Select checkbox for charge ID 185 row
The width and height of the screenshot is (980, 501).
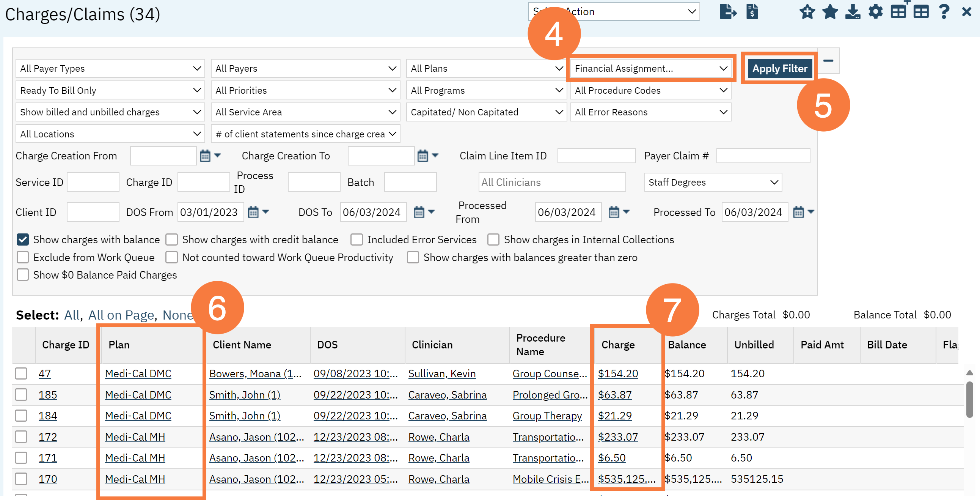21,394
